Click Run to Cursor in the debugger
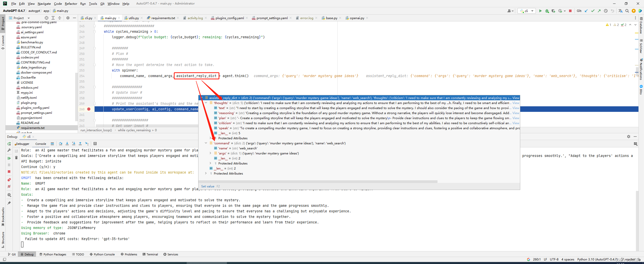The image size is (644, 264). [x=87, y=144]
